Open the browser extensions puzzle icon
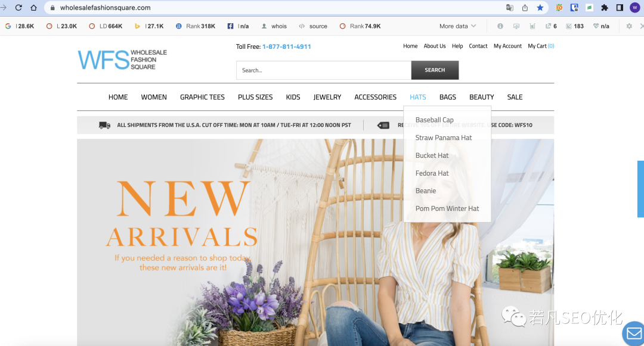This screenshot has height=346, width=644. (605, 7)
